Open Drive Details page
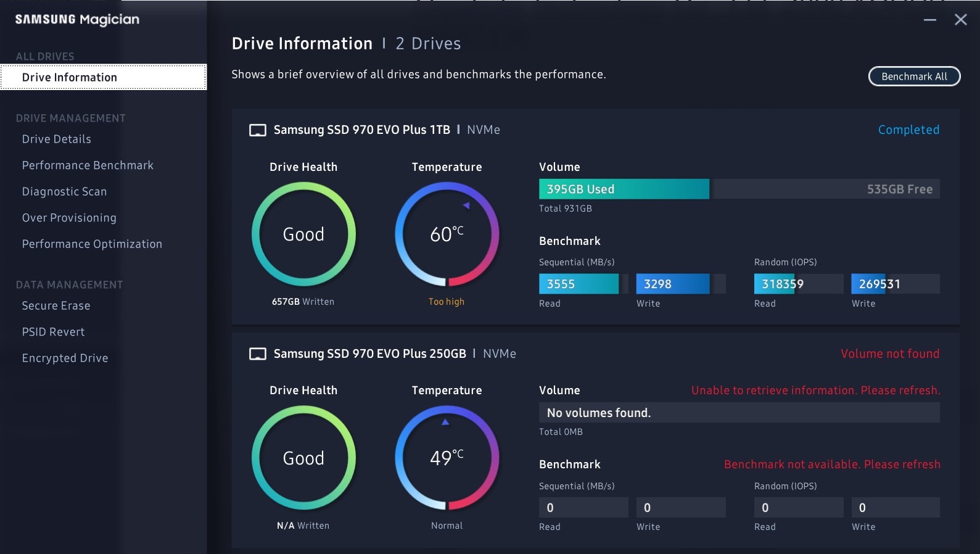 (57, 139)
